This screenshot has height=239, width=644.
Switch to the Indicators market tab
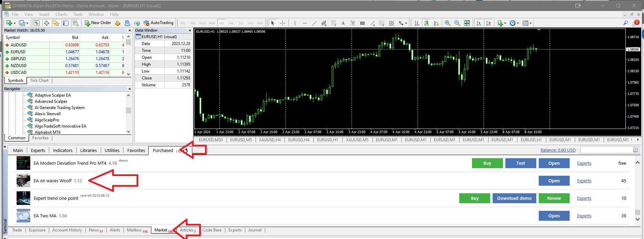click(63, 150)
